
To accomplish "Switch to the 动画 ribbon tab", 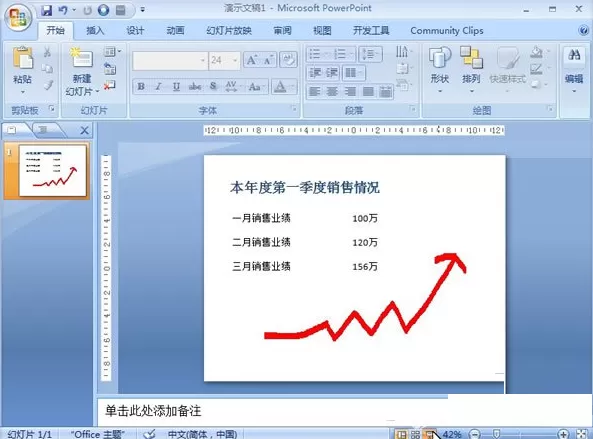I will pos(175,30).
